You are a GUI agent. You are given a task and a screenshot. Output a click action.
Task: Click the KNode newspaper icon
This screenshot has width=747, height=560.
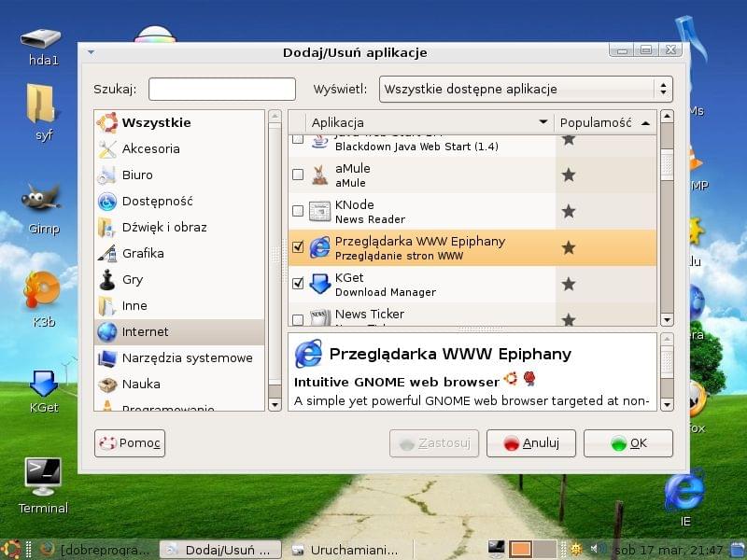click(319, 212)
